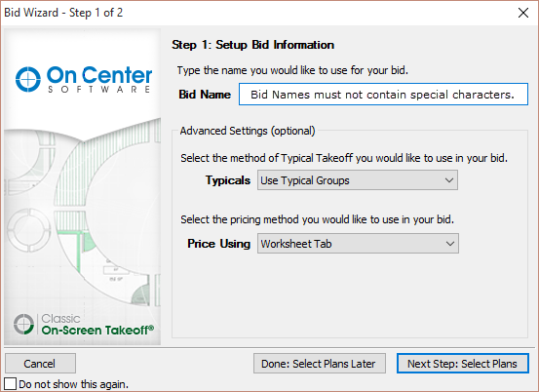539x392 pixels.
Task: Click the Typicals field label
Action: 228,180
